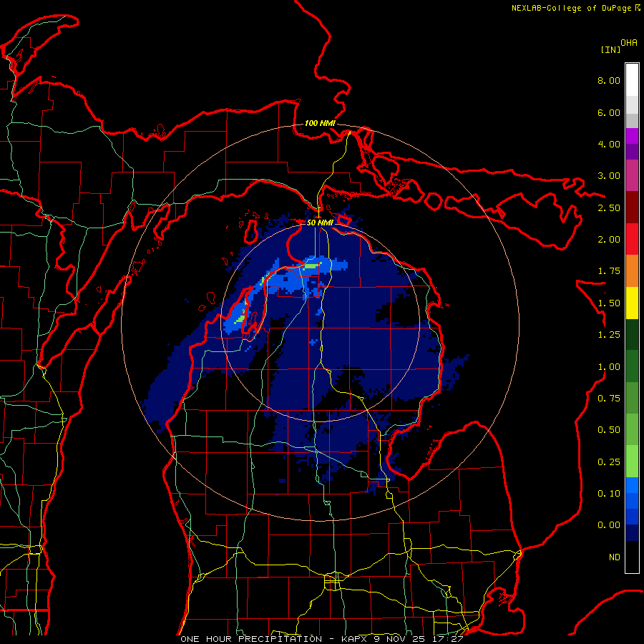
Task: Click the 0.50 legend value
Action: (x=609, y=430)
